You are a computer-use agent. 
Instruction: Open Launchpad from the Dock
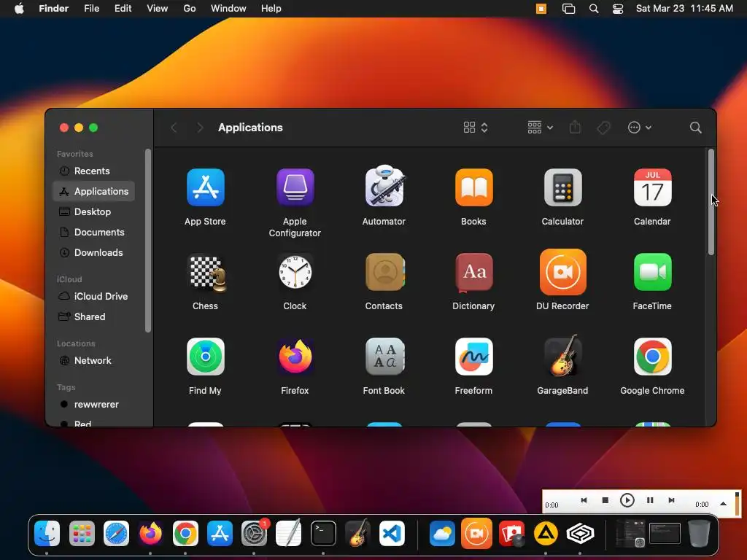[x=82, y=533]
